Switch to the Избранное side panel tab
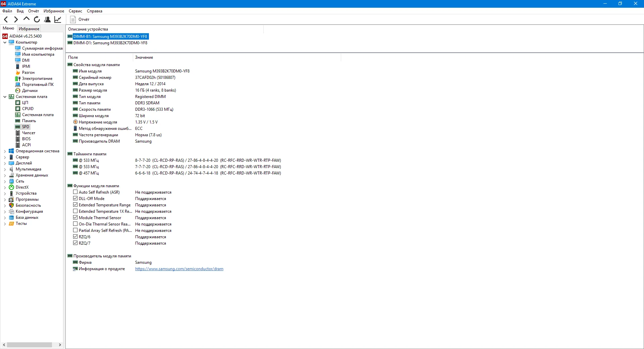This screenshot has width=644, height=349. pos(29,29)
